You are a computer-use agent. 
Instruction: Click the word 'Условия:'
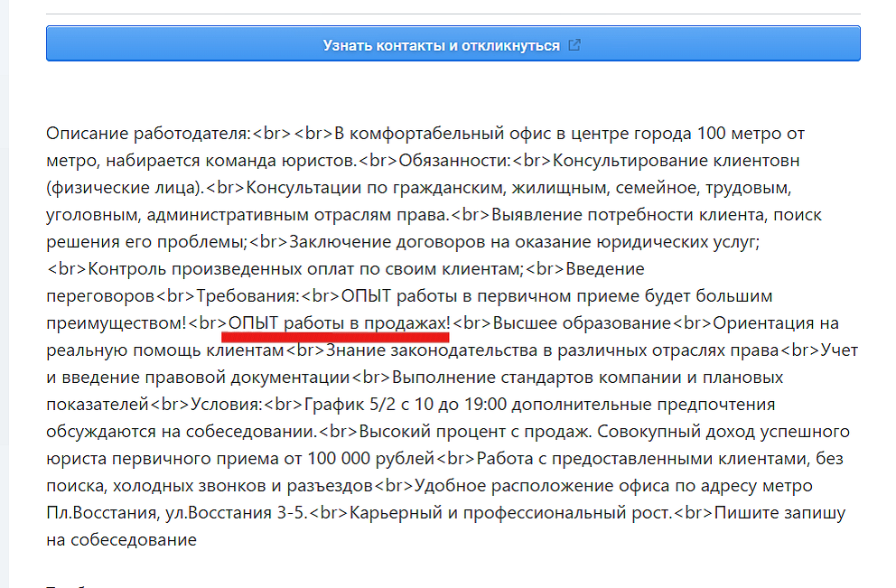pos(227,404)
